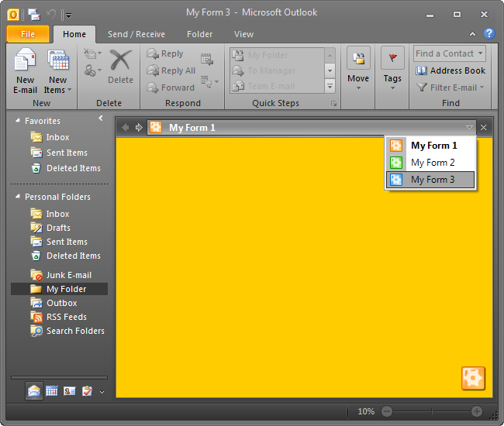The height and width of the screenshot is (426, 504).
Task: Click the Tags flag icon
Action: (x=392, y=59)
